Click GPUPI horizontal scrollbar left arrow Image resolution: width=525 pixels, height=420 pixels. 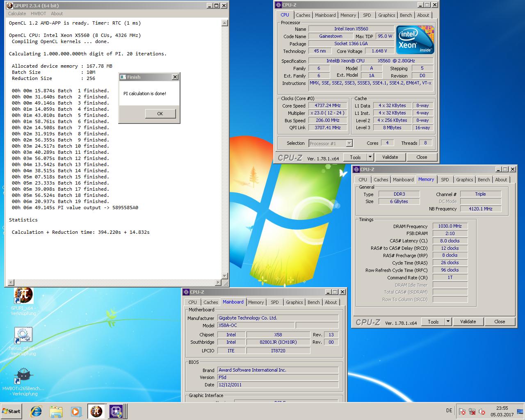coord(11,283)
